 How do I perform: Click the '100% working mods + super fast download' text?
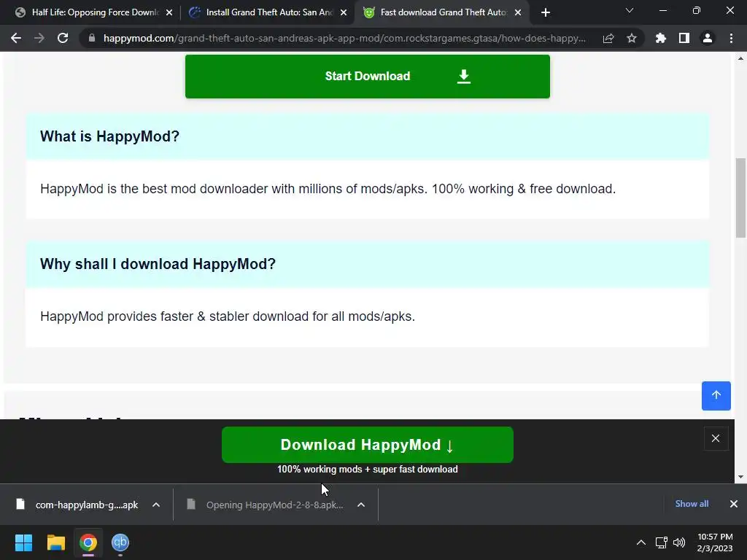368,470
